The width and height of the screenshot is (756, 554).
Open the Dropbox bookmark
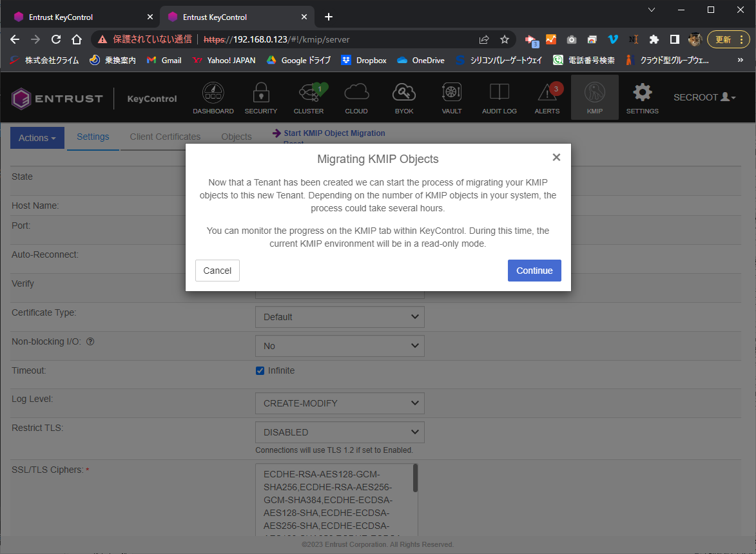(364, 60)
